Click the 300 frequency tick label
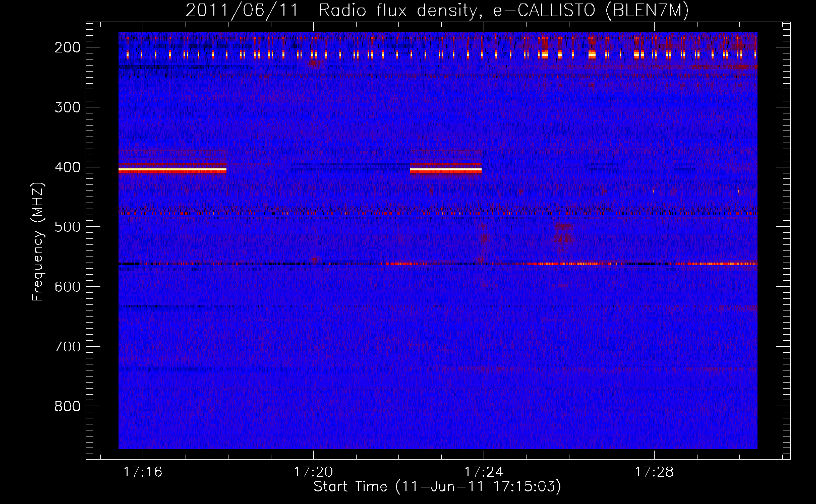 [x=68, y=107]
